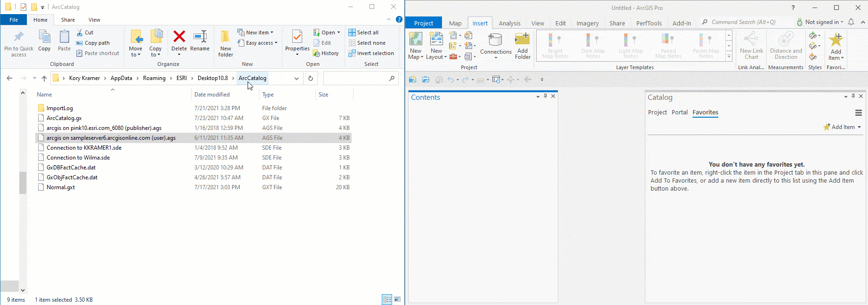Click the New Map icon in ArcGIS Pro
The width and height of the screenshot is (868, 305).
[x=416, y=39]
